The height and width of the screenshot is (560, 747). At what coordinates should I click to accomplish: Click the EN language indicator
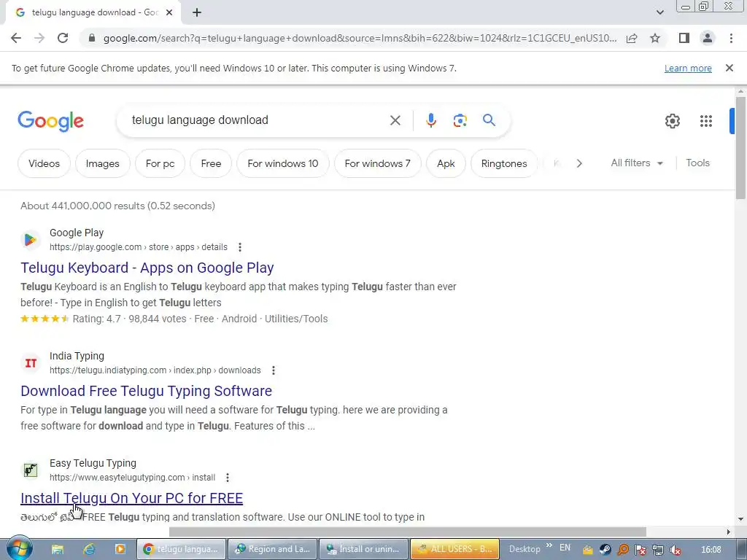[x=565, y=548]
